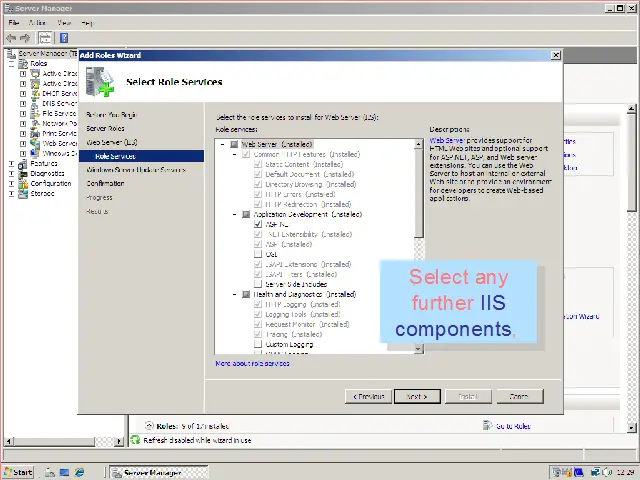Image resolution: width=640 pixels, height=480 pixels.
Task: Click console tree horizontal scroll right arrow
Action: click(x=119, y=441)
